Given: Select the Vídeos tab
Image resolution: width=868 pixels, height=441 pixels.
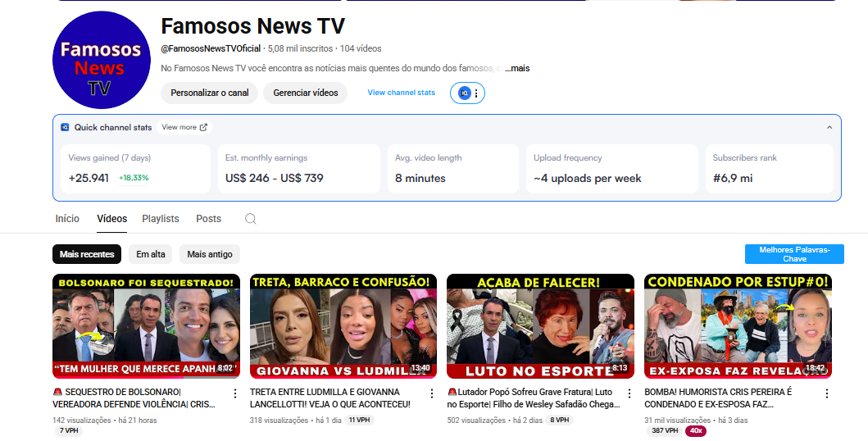Looking at the screenshot, I should pyautogui.click(x=111, y=219).
